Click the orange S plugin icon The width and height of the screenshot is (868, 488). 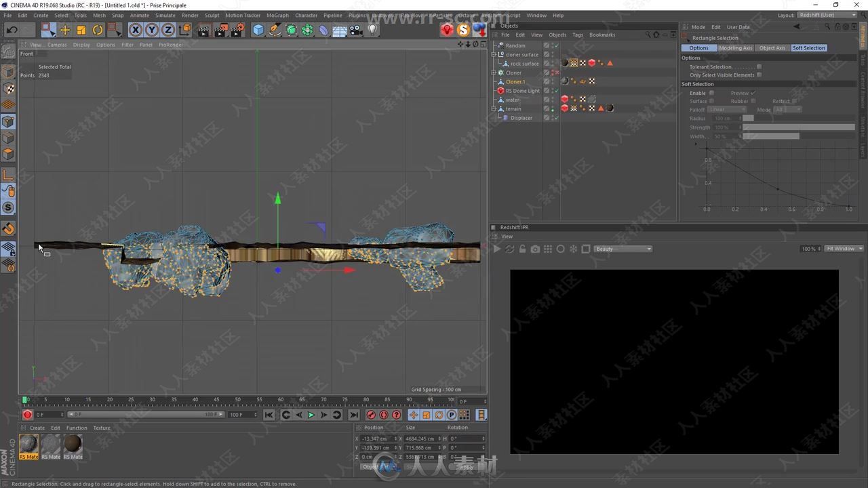click(463, 30)
